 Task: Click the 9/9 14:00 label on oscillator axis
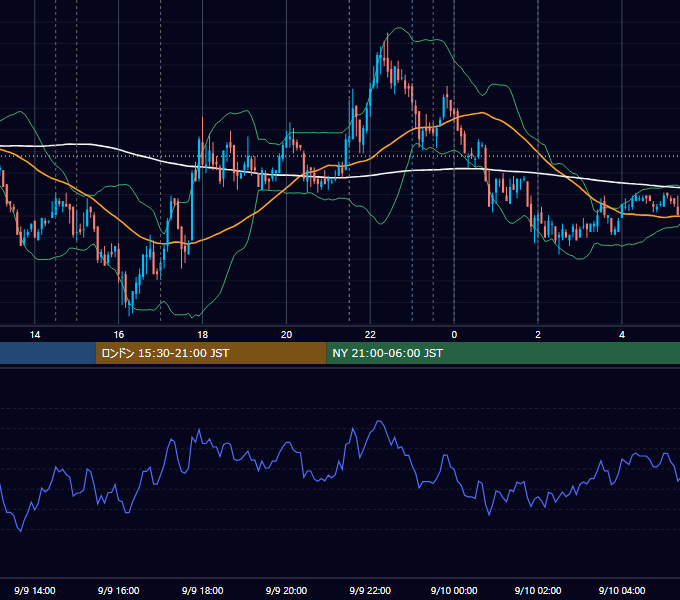point(35,590)
